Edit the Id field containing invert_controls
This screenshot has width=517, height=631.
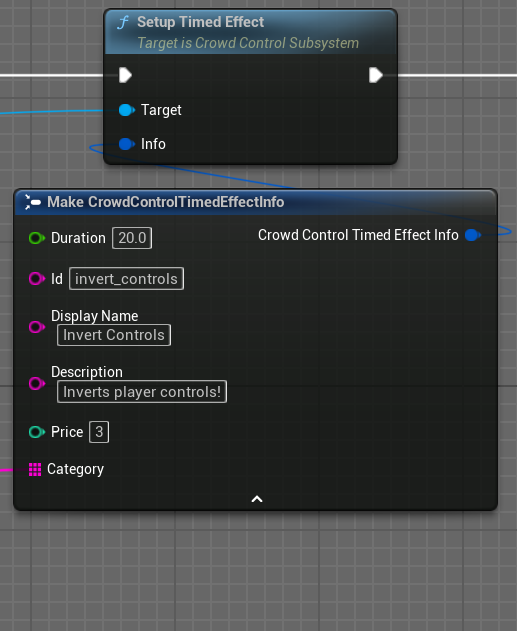pos(126,278)
